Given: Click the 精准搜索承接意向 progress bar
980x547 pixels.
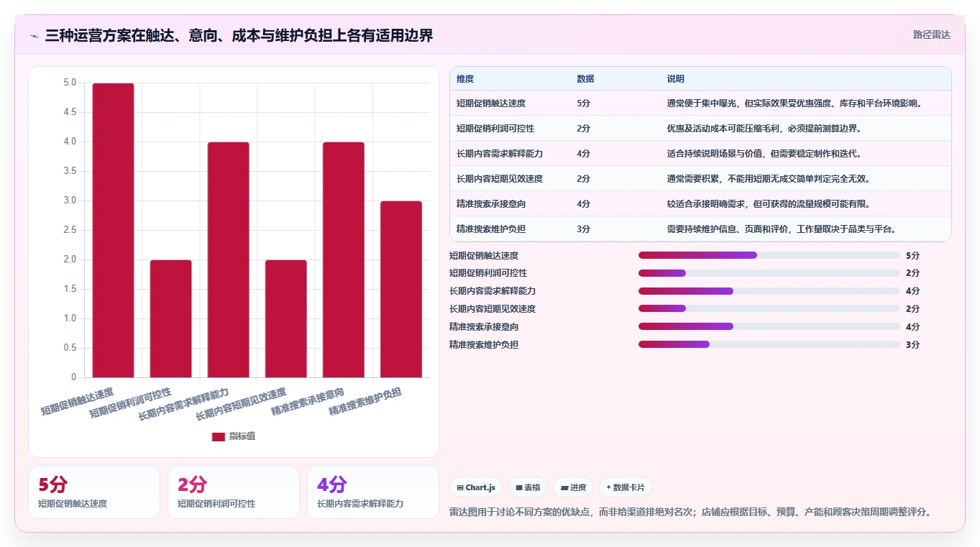Looking at the screenshot, I should [x=769, y=326].
